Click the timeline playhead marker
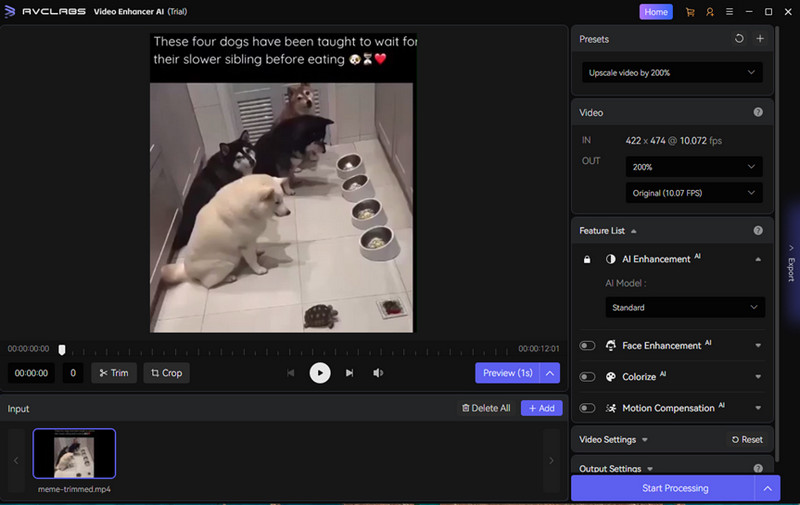 62,350
